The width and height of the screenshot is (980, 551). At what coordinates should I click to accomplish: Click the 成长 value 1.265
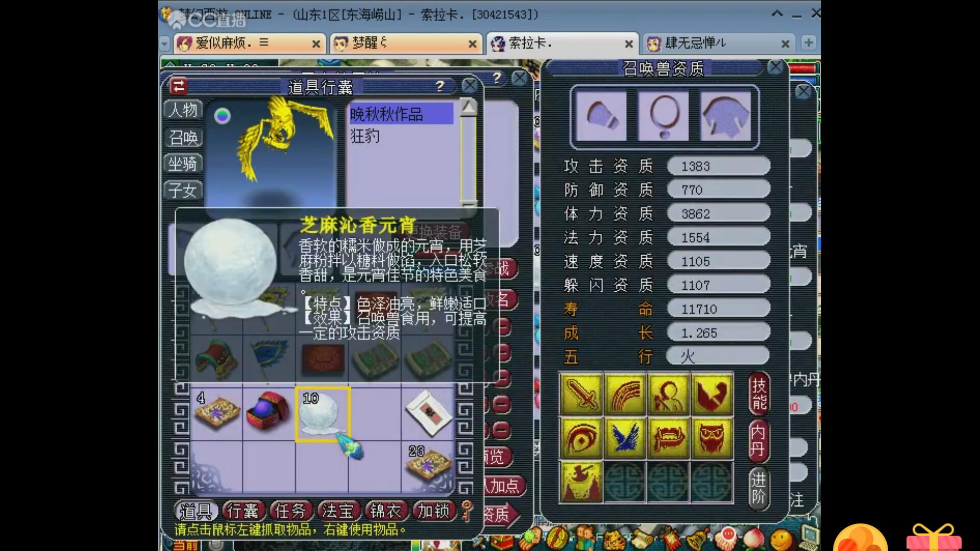click(x=719, y=333)
